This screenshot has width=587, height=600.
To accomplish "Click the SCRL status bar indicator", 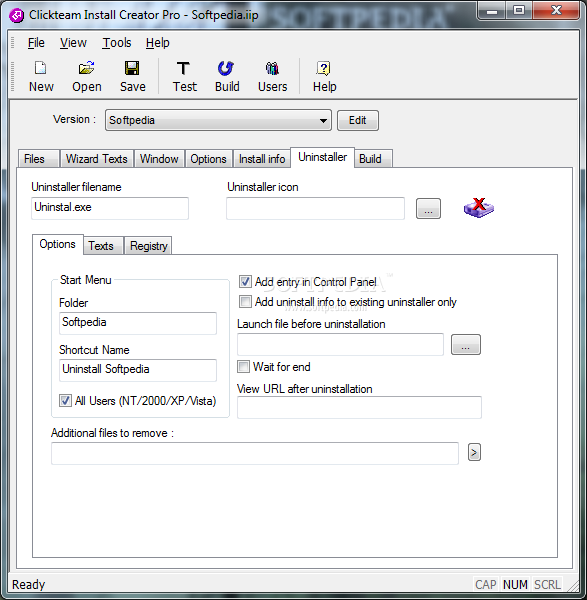I will point(547,584).
